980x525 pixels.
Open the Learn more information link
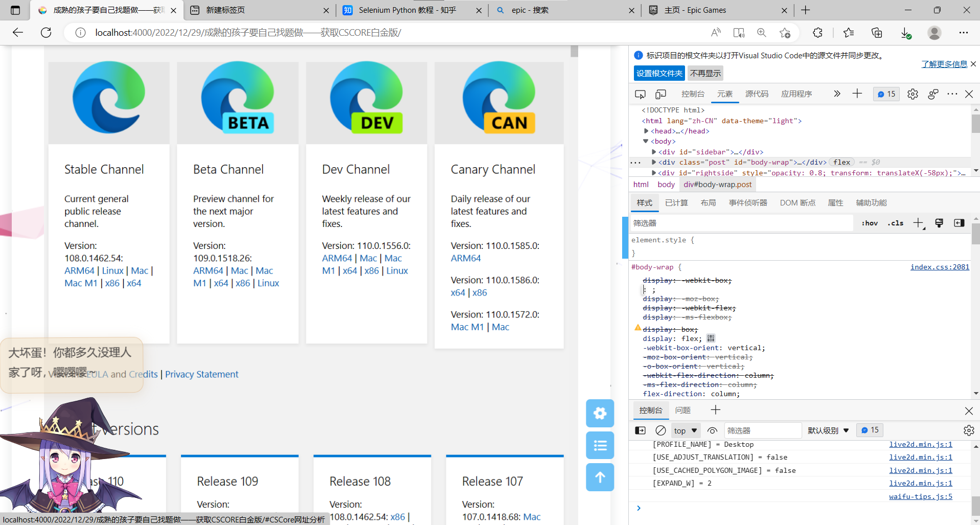(x=944, y=64)
